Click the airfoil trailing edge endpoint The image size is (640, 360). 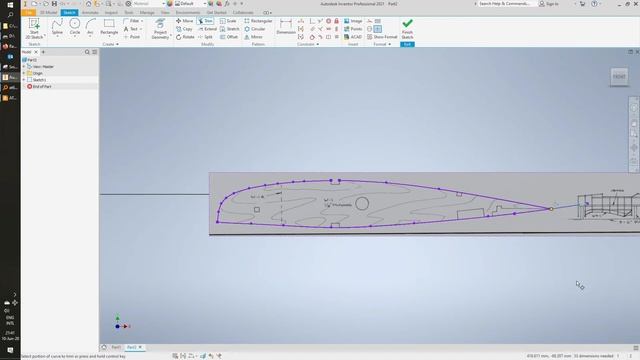click(x=551, y=209)
